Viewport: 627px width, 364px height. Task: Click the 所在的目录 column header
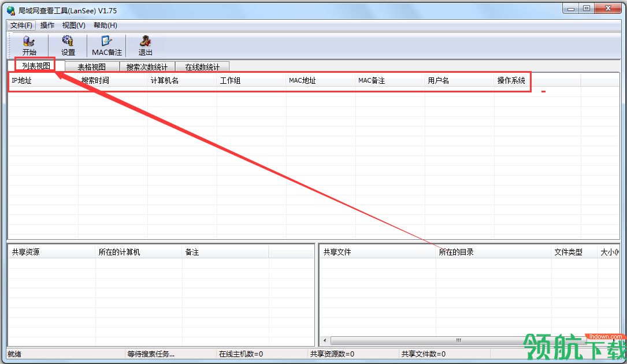tap(494, 252)
